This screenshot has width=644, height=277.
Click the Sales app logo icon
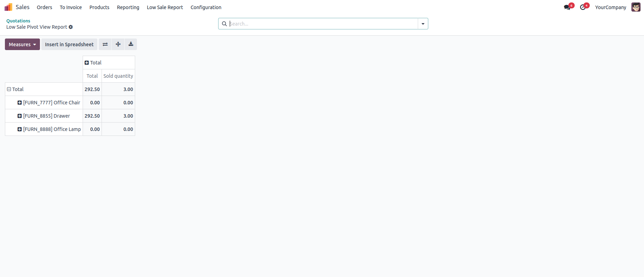(8, 7)
